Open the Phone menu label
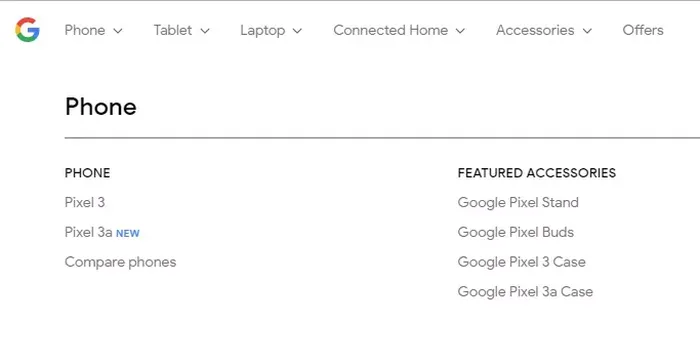The height and width of the screenshot is (361, 700). coord(85,30)
